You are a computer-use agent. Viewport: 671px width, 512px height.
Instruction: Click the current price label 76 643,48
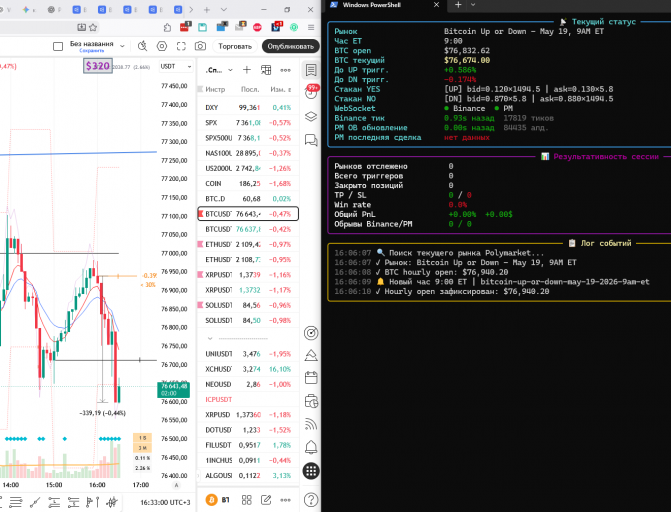click(x=173, y=389)
